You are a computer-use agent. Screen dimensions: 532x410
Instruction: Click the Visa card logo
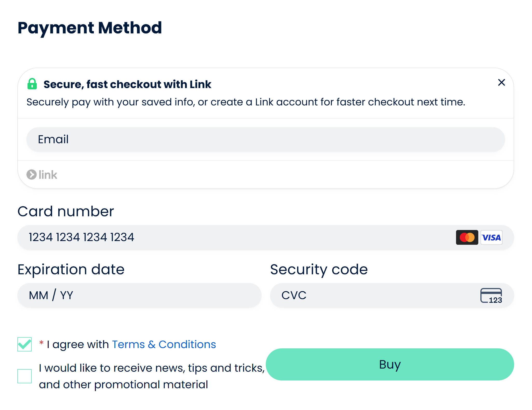point(491,237)
